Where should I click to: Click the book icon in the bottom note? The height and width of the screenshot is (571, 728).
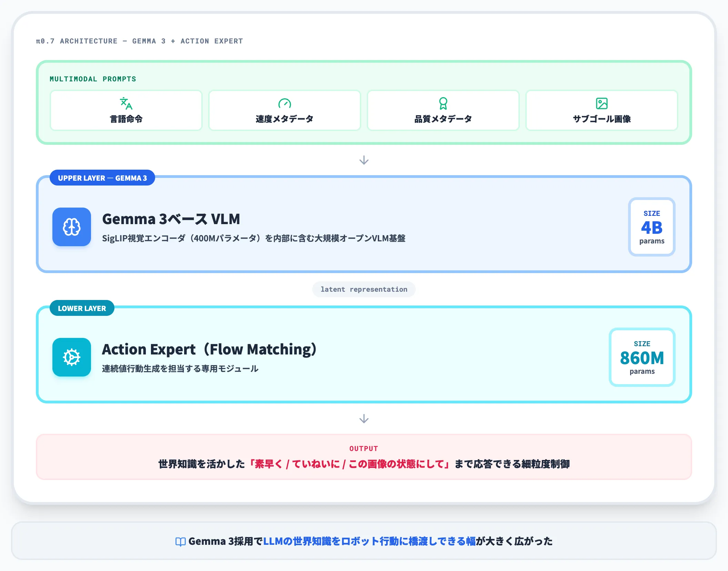coord(181,542)
